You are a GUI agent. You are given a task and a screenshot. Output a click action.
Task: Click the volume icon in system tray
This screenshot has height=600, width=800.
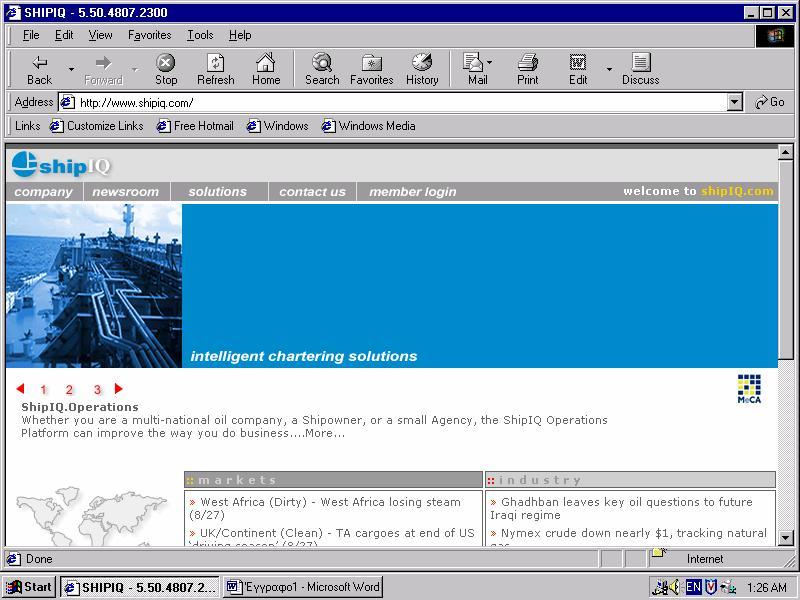coord(674,587)
